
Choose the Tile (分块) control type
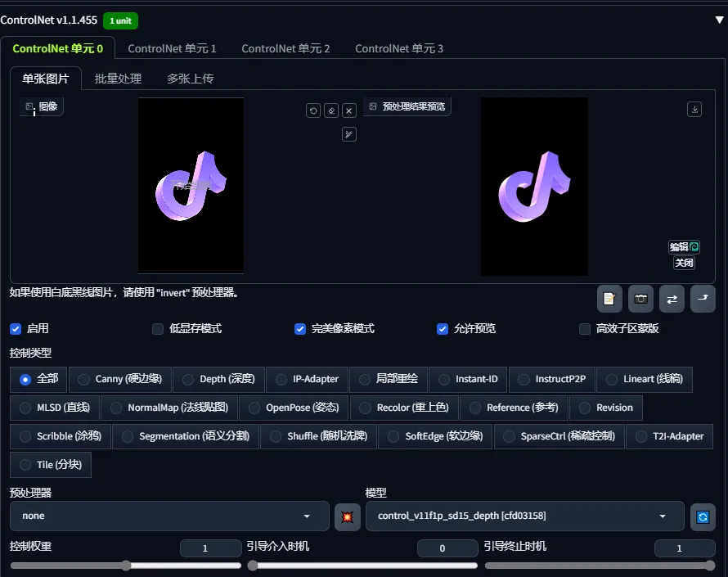click(51, 465)
